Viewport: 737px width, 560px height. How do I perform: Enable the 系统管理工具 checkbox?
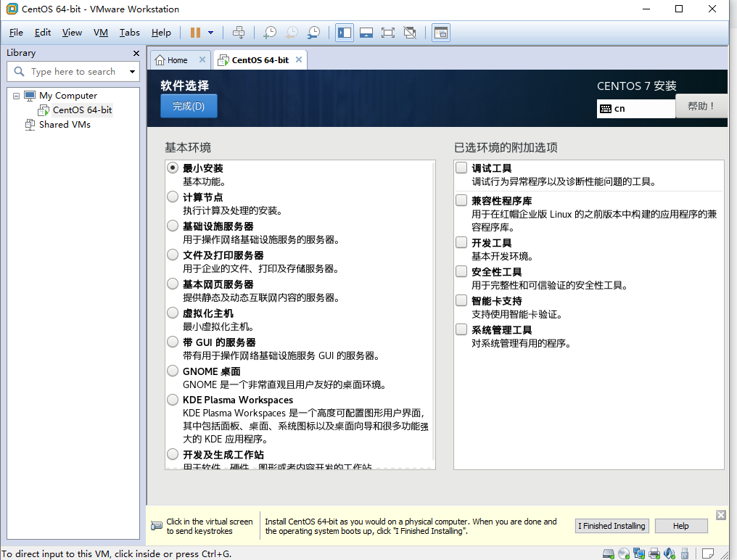click(461, 329)
